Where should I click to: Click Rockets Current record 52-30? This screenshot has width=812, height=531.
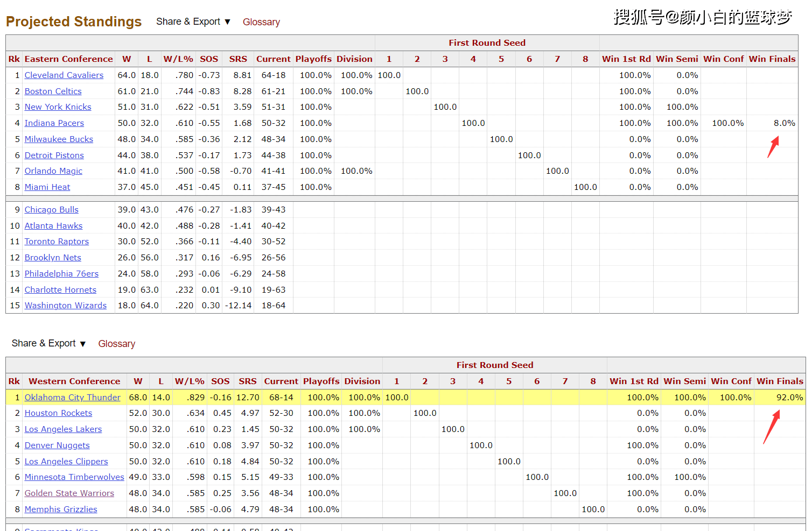(281, 413)
